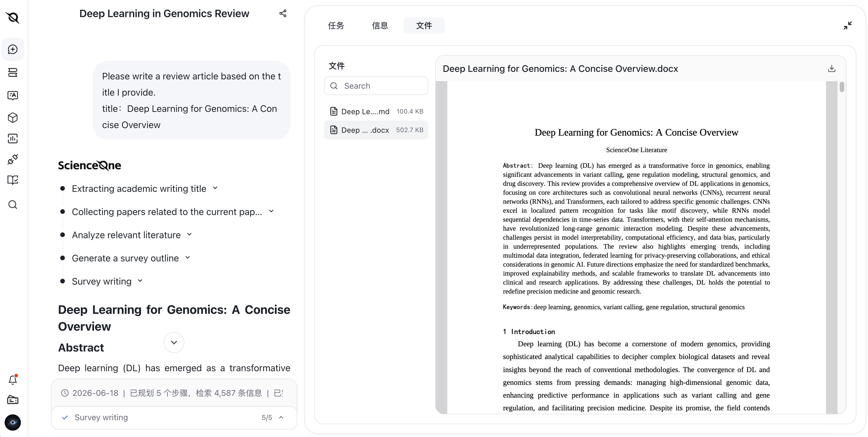Image resolution: width=868 pixels, height=437 pixels.
Task: Click the 1 Introduction heading in document
Action: (x=529, y=332)
